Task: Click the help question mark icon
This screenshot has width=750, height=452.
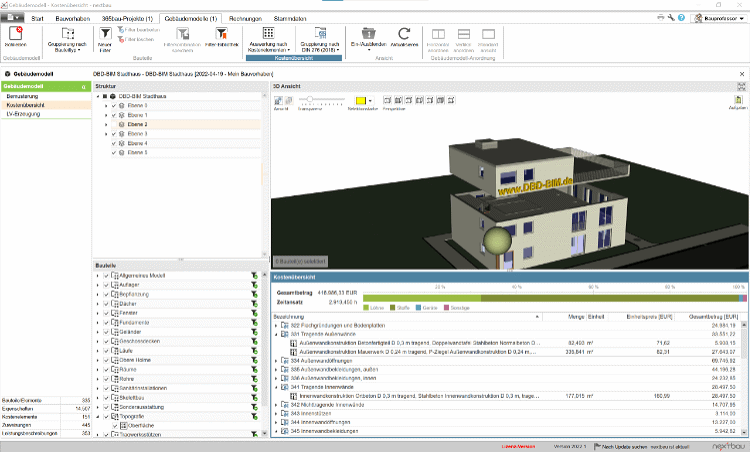Action: tap(681, 18)
